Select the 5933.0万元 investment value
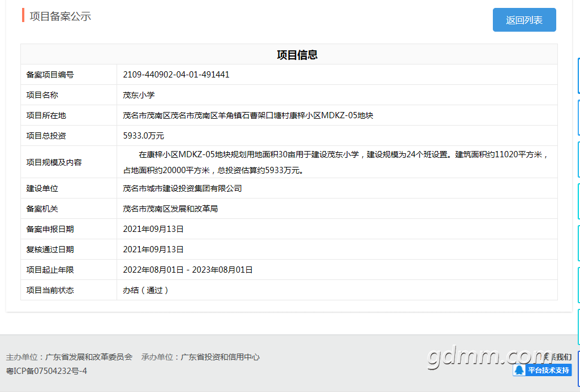This screenshot has height=392, width=580. coord(144,136)
